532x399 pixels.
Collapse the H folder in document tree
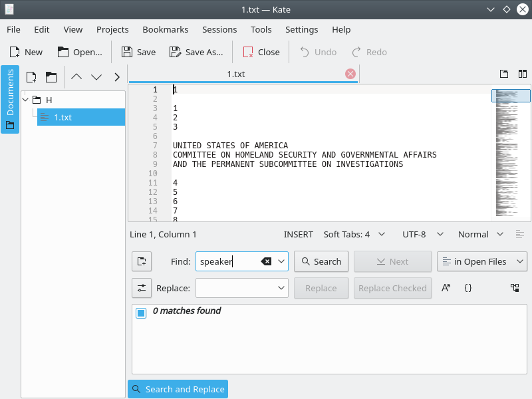click(25, 100)
